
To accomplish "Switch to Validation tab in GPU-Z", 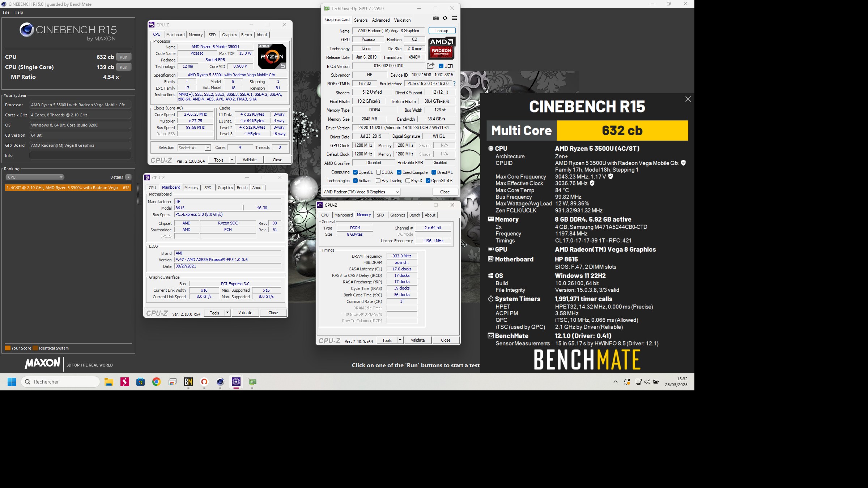I will click(x=402, y=20).
